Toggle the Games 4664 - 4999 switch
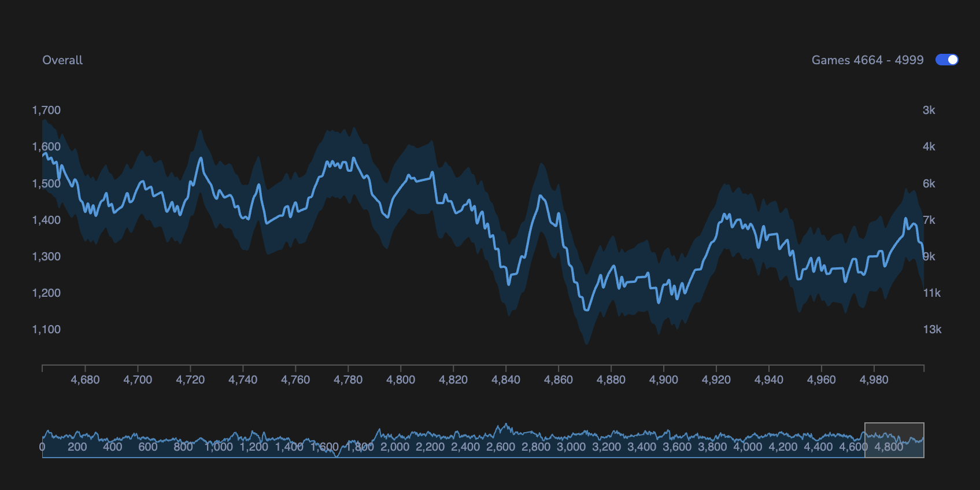Image resolution: width=980 pixels, height=490 pixels. coord(946,60)
